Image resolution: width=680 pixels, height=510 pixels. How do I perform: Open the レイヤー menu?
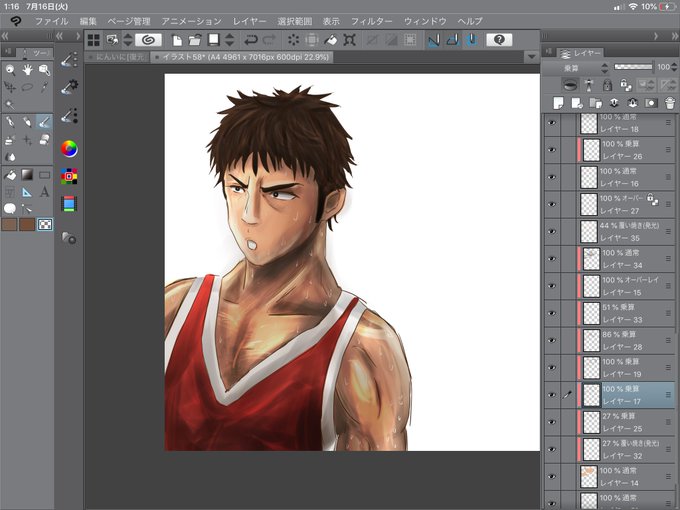pyautogui.click(x=249, y=21)
